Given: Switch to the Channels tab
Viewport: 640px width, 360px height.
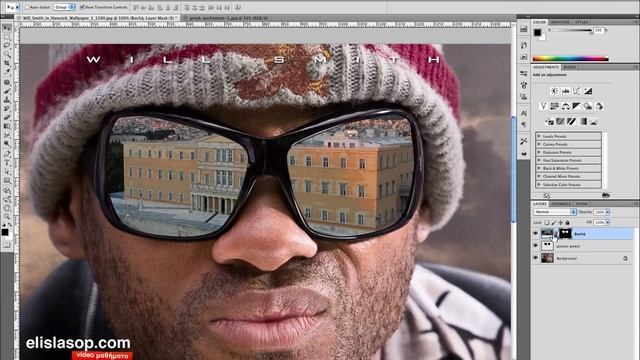Looking at the screenshot, I should point(561,204).
